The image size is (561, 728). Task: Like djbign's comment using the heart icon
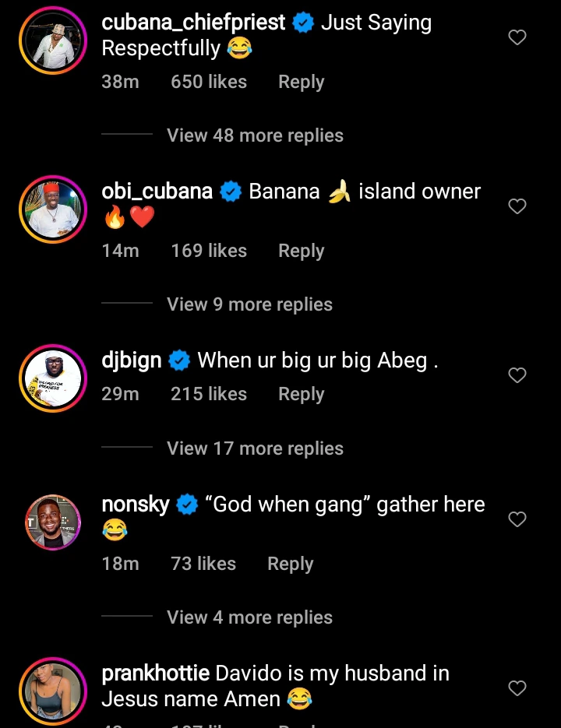[517, 375]
